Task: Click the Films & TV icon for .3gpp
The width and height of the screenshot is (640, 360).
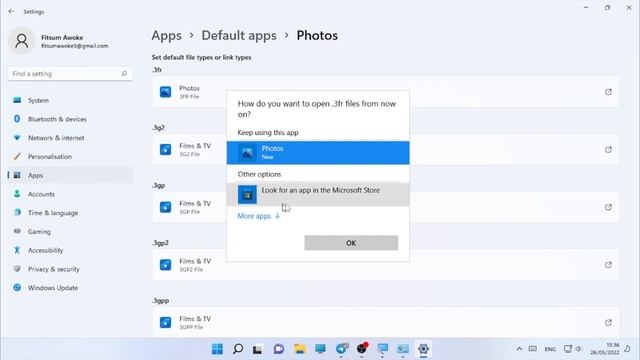Action: click(165, 322)
